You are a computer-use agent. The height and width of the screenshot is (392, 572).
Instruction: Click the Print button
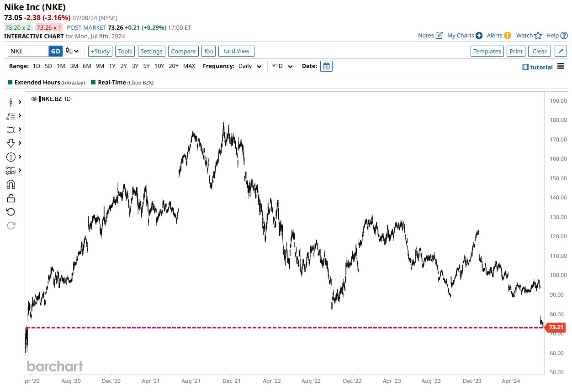click(x=516, y=51)
